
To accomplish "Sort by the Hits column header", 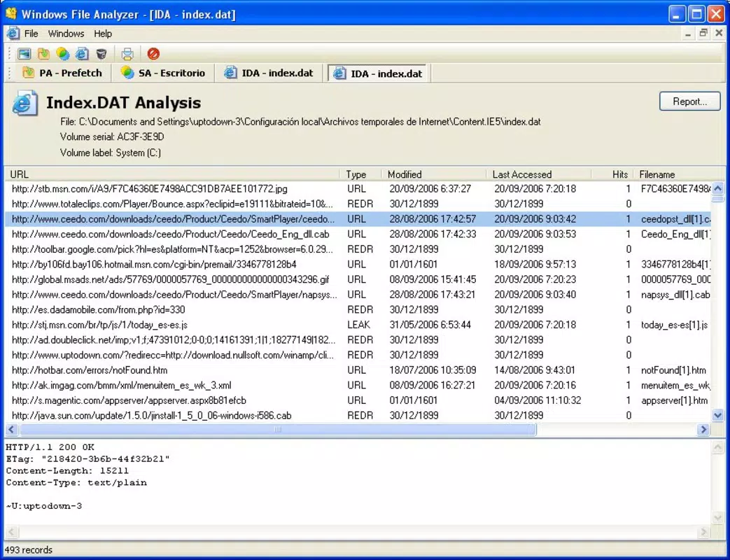I will pos(612,174).
